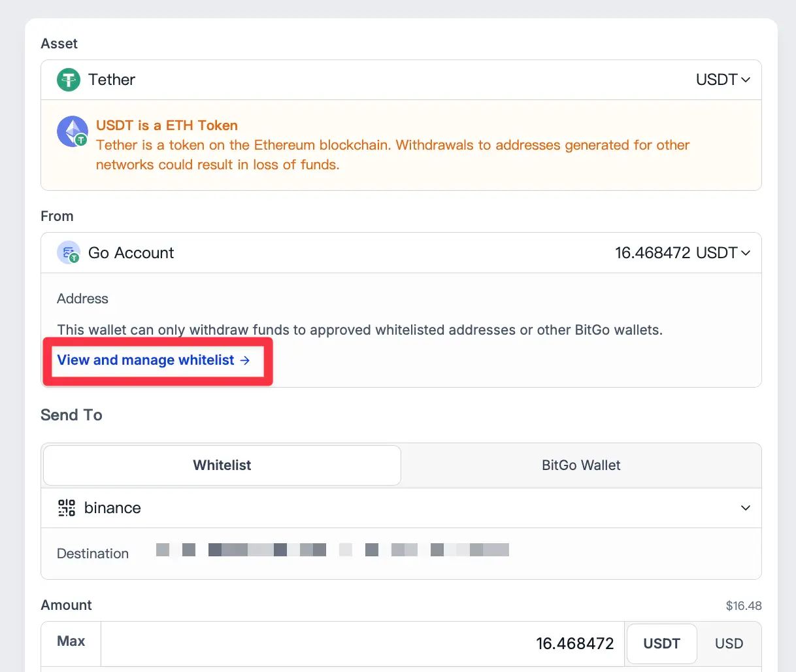Open the USDT asset selector dropdown
796x672 pixels.
click(x=746, y=79)
